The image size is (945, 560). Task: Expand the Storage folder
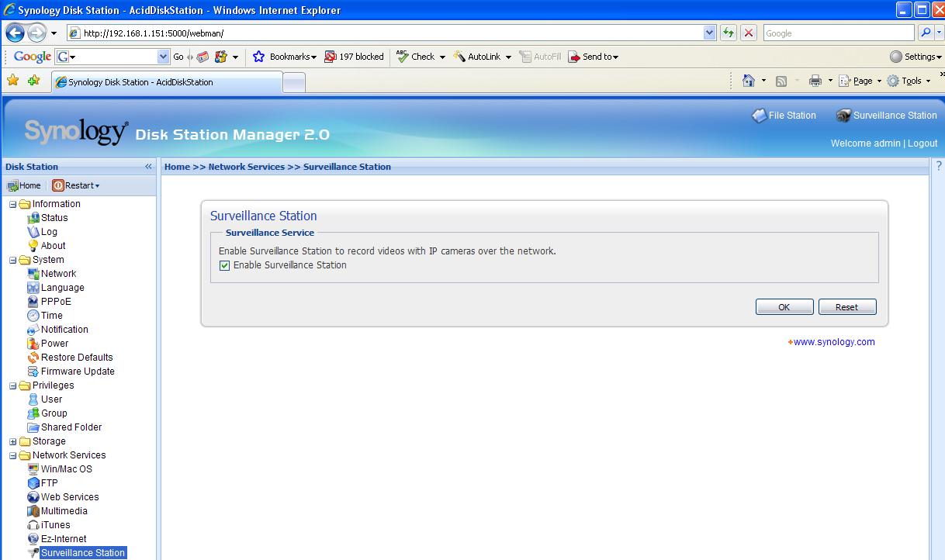click(13, 441)
